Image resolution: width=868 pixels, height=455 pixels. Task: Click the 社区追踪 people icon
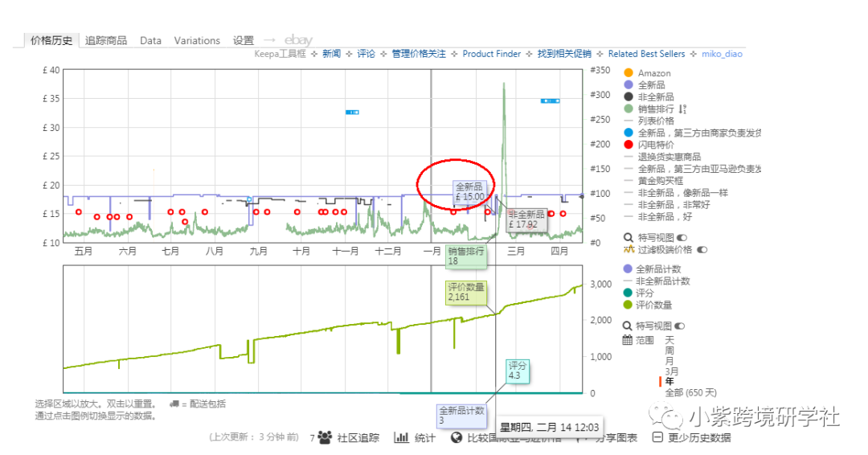(x=325, y=437)
